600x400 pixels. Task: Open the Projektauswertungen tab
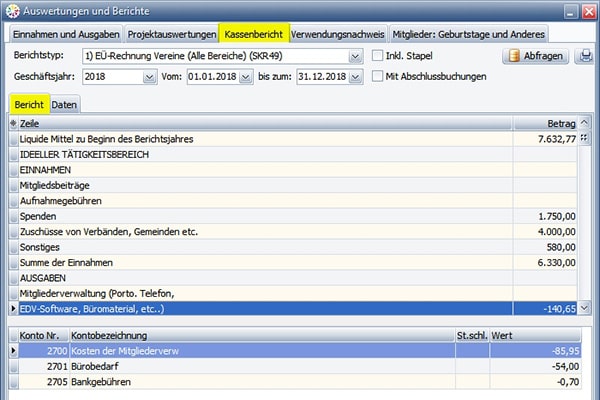170,33
